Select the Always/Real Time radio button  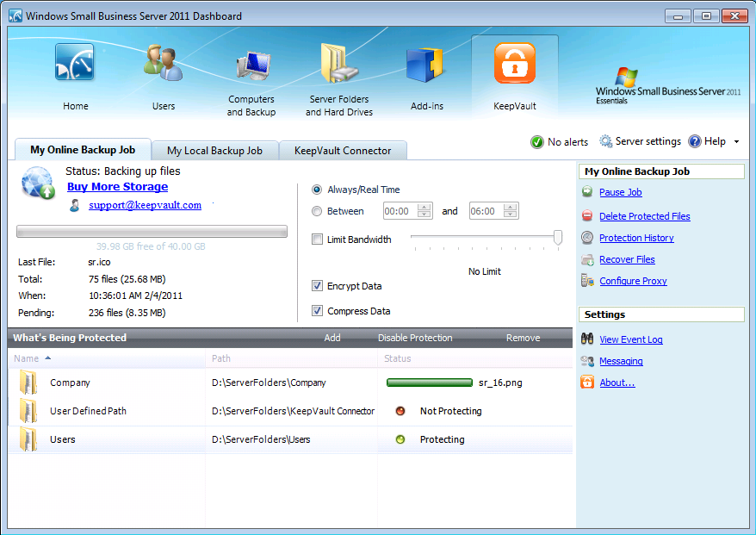[x=317, y=190]
